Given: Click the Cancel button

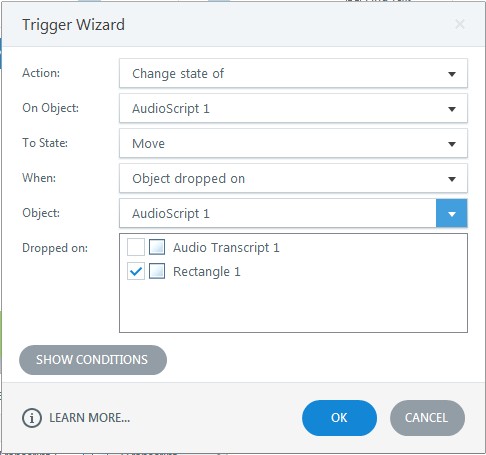Looking at the screenshot, I should (427, 418).
